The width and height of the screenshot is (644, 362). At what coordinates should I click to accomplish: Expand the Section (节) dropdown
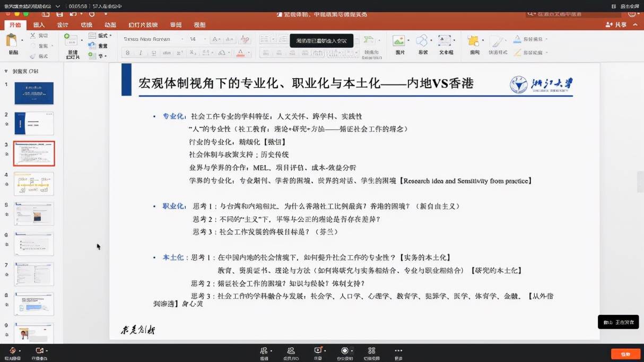coord(99,56)
